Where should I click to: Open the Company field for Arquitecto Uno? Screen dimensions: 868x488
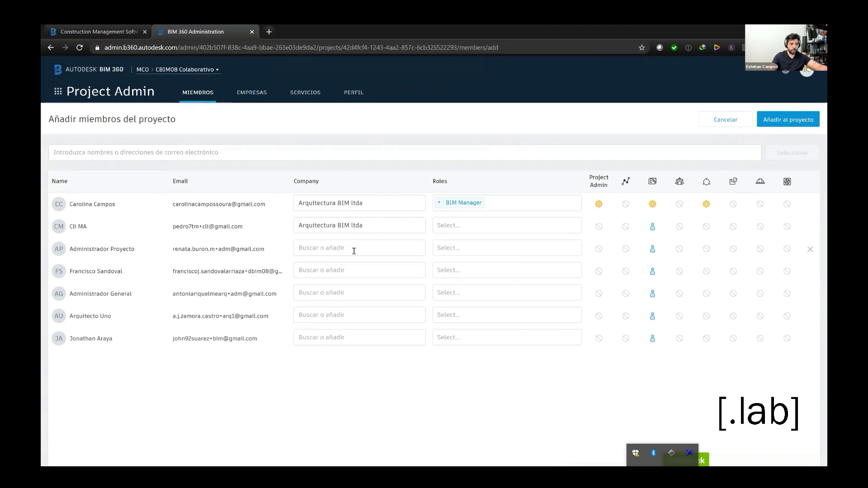(x=359, y=315)
